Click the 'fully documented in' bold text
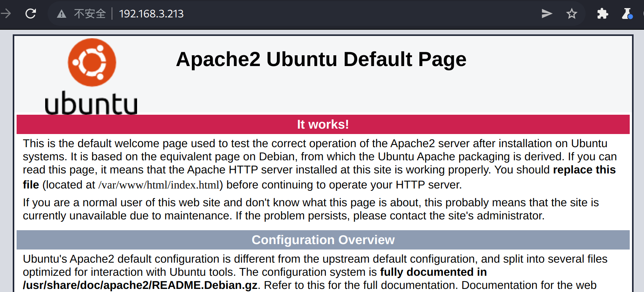The height and width of the screenshot is (292, 644). pos(433,272)
